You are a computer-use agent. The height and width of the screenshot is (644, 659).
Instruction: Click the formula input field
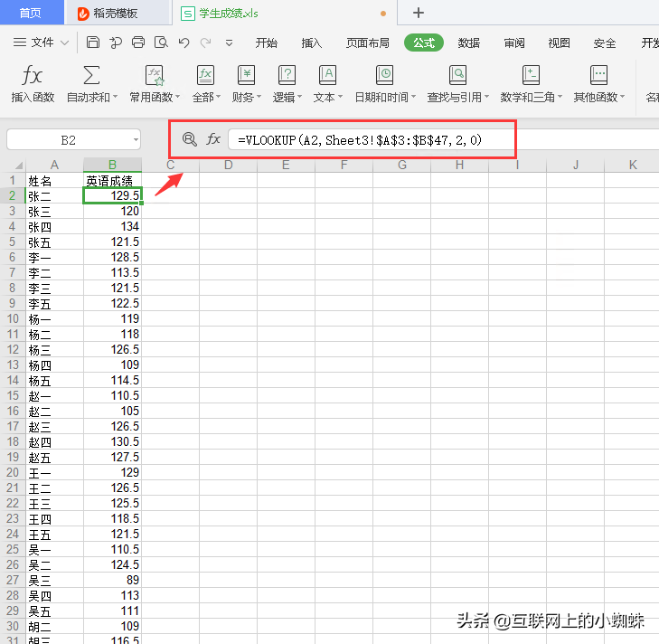pyautogui.click(x=443, y=139)
